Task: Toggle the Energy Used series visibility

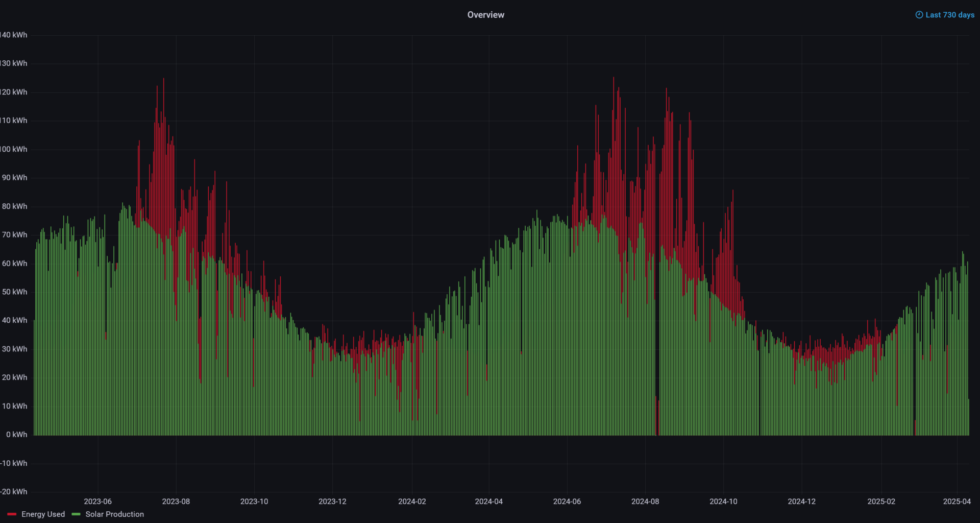Action: point(44,514)
